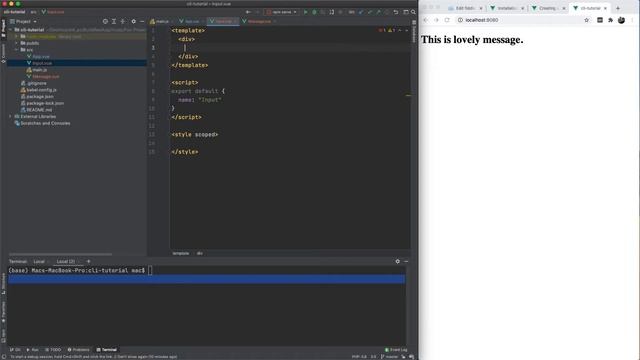Click Chrome three-dot menu icon
This screenshot has width=640, height=360.
click(x=632, y=20)
